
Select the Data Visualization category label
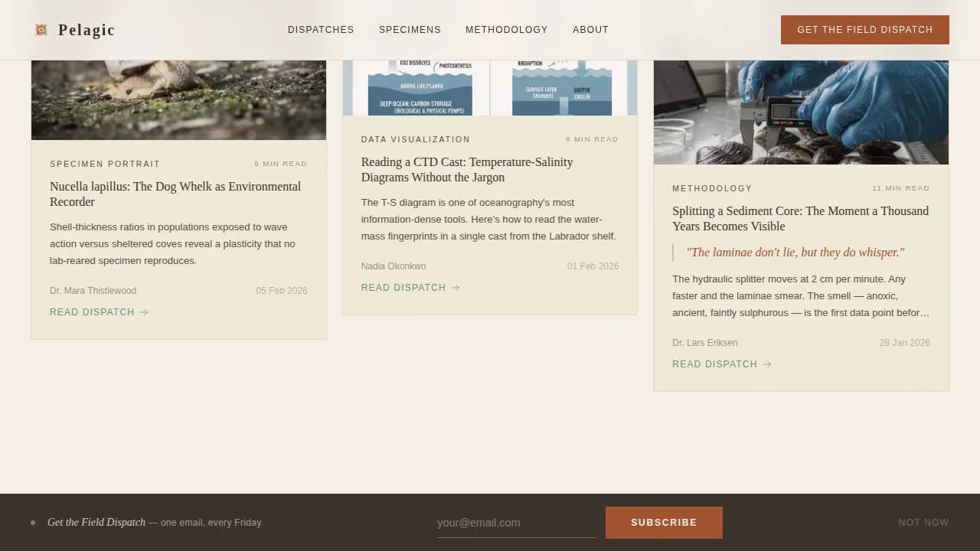tap(416, 139)
